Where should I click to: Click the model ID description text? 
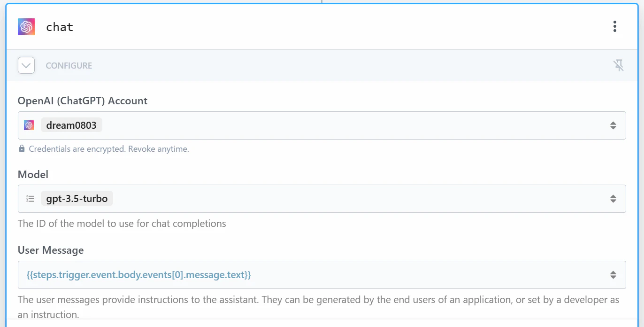pyautogui.click(x=122, y=224)
